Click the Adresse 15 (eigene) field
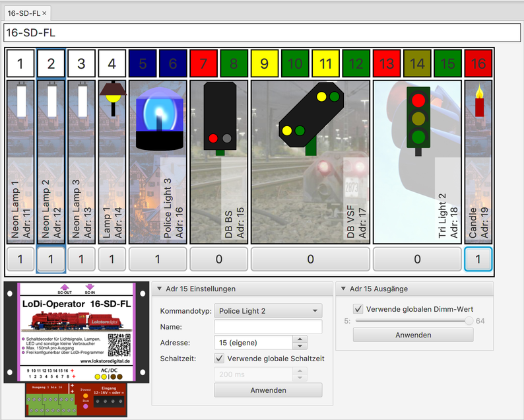The width and height of the screenshot is (524, 420). (x=253, y=343)
